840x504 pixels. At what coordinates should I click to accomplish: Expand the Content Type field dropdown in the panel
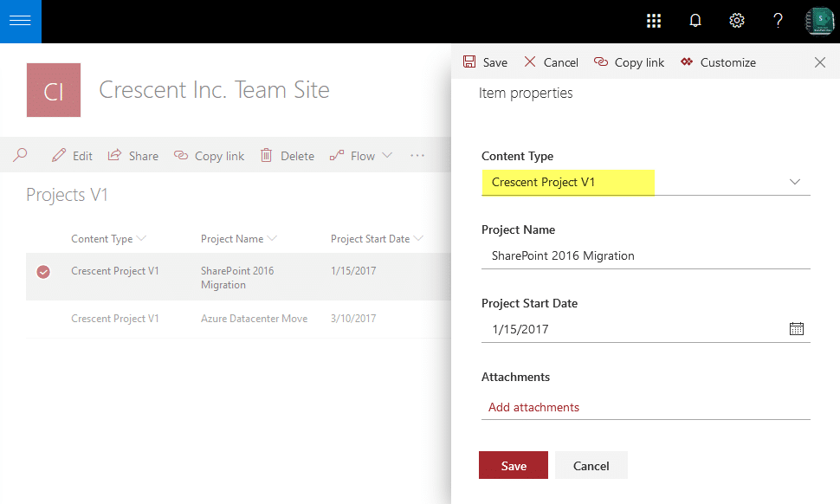tap(794, 182)
